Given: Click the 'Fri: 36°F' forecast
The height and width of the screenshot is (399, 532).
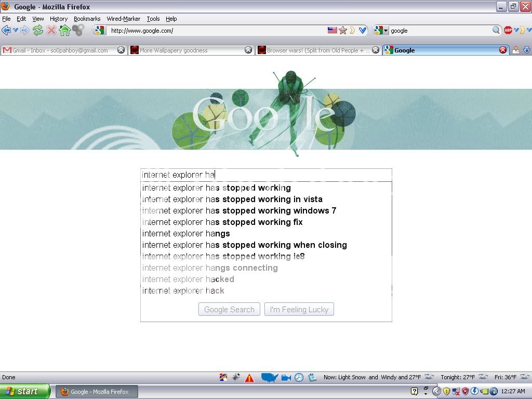Looking at the screenshot, I should pos(506,377).
